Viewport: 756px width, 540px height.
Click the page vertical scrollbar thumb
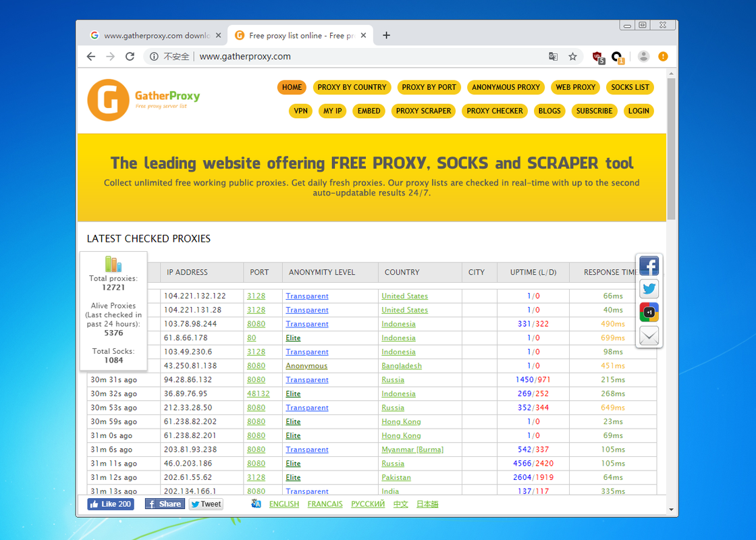671,148
